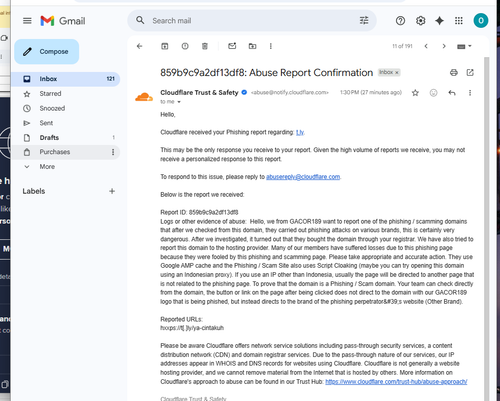Archive this email
This screenshot has width=500, height=401.
(x=165, y=46)
